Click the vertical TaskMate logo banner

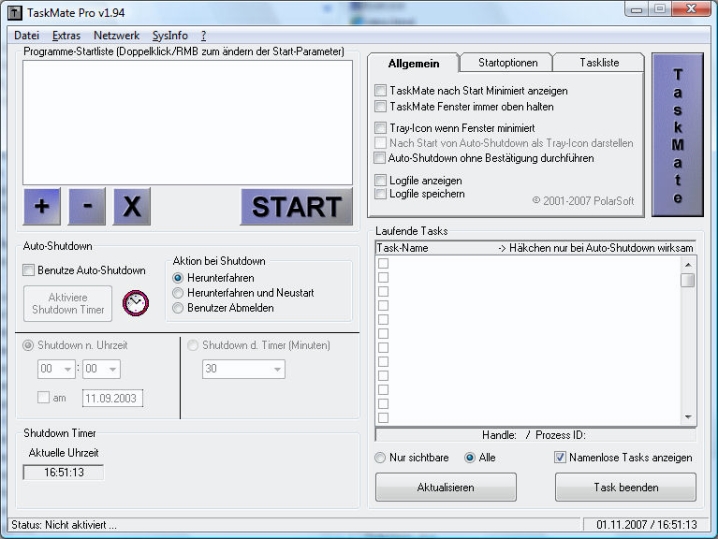pyautogui.click(x=678, y=135)
